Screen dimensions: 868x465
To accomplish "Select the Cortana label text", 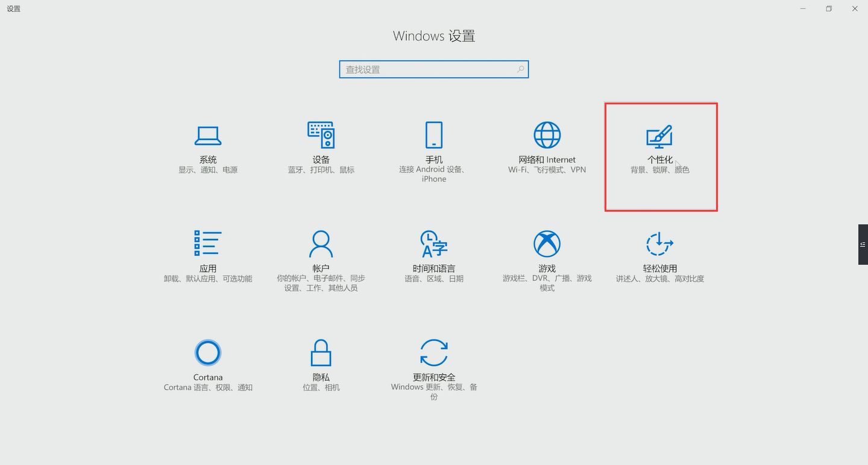I will [208, 377].
